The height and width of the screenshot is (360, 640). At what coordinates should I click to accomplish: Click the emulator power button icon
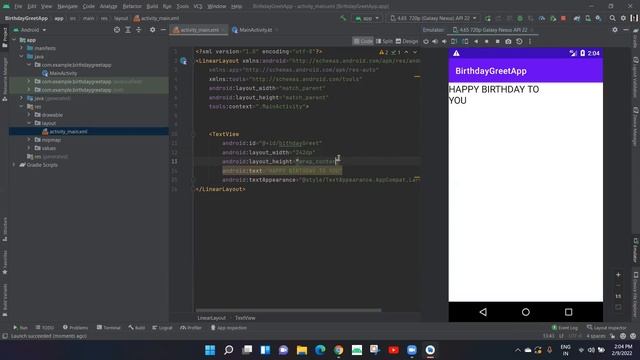pos(426,42)
